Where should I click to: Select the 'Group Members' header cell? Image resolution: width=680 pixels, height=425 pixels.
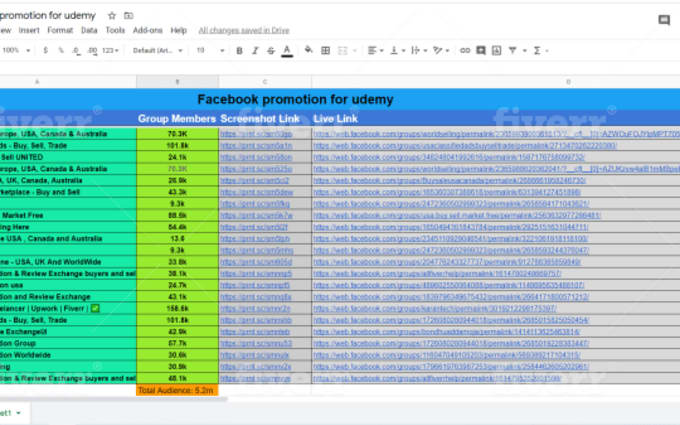point(177,118)
